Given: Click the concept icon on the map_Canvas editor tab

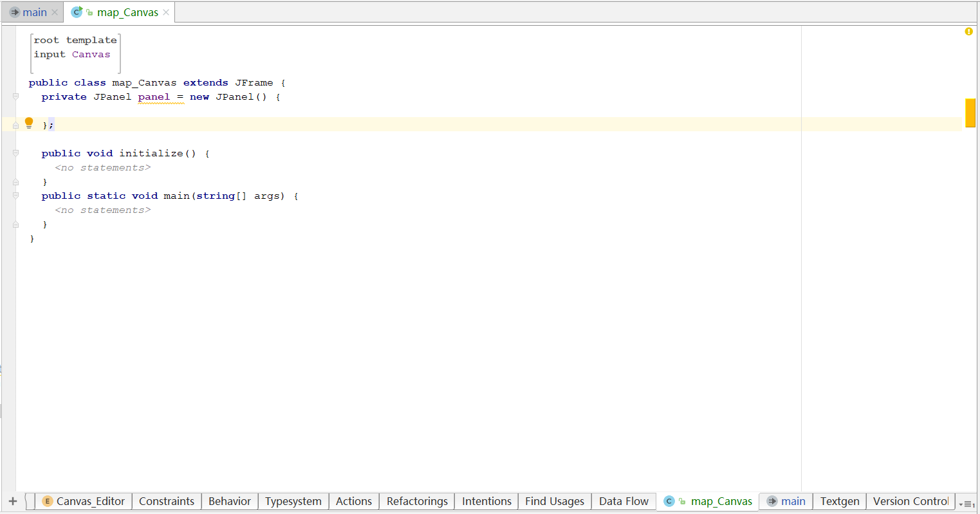Looking at the screenshot, I should (x=76, y=12).
